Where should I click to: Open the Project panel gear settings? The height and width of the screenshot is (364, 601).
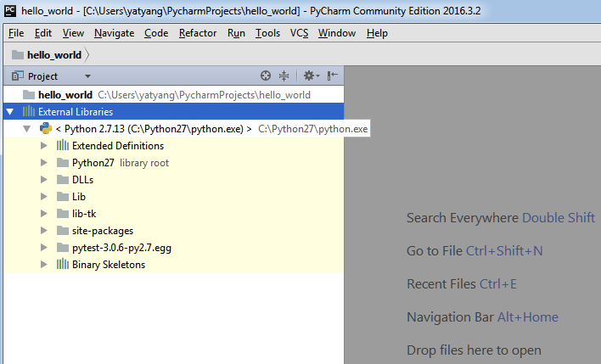312,76
